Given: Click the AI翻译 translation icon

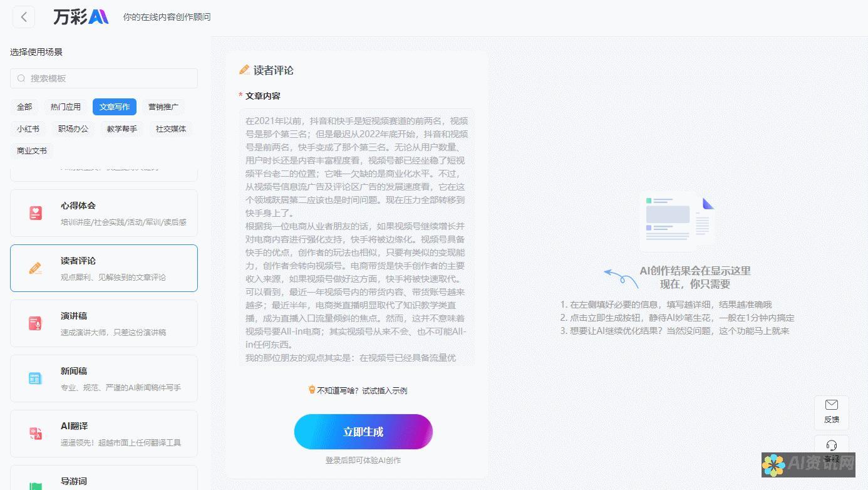Looking at the screenshot, I should coord(36,434).
